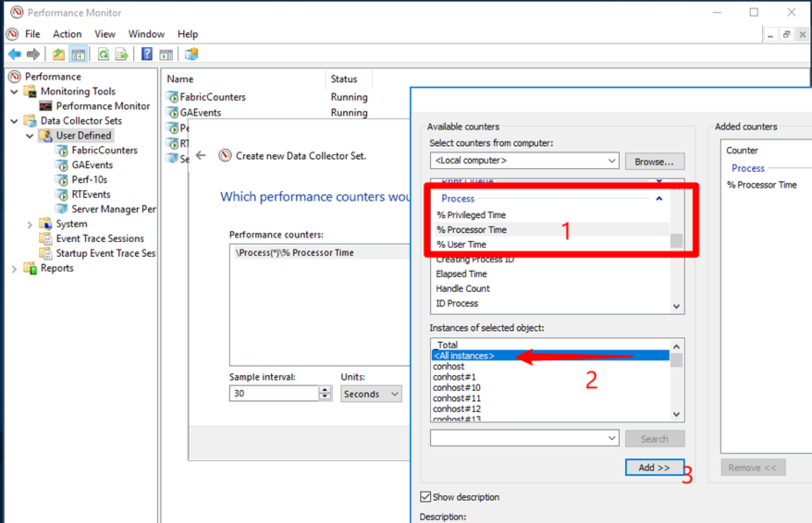The height and width of the screenshot is (523, 812).
Task: Open the Units Seconds dropdown
Action: [371, 394]
